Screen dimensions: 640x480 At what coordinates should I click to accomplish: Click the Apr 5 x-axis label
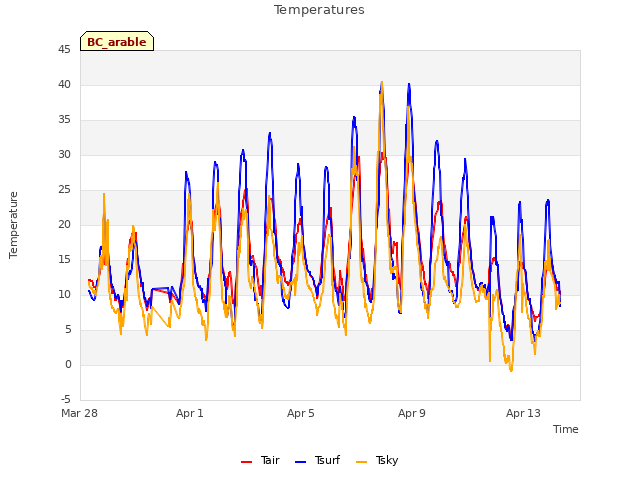tap(301, 413)
